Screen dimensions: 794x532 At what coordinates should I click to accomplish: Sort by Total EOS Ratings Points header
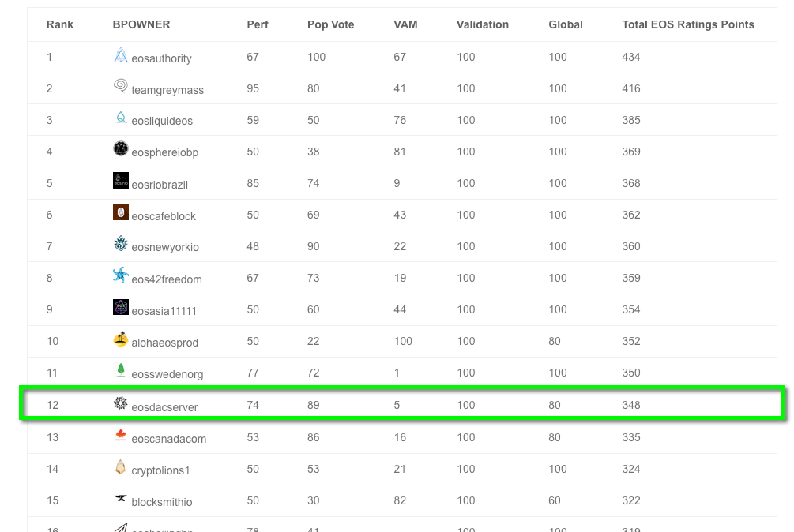point(688,24)
